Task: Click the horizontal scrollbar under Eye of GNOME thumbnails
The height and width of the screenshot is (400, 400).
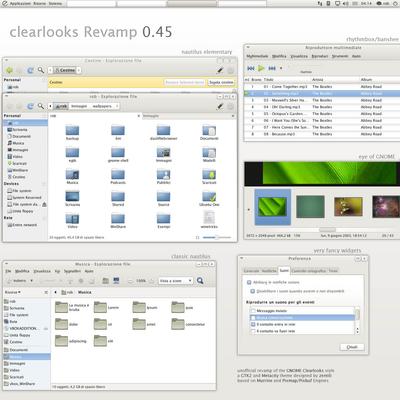Action: coord(327,229)
